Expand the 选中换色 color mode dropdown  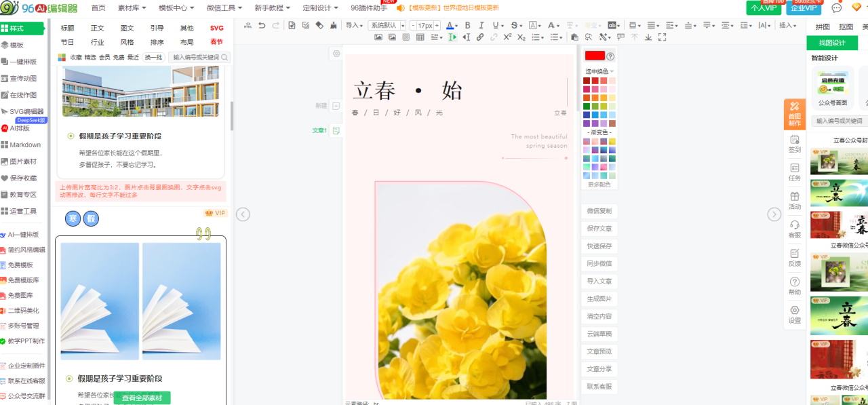599,71
